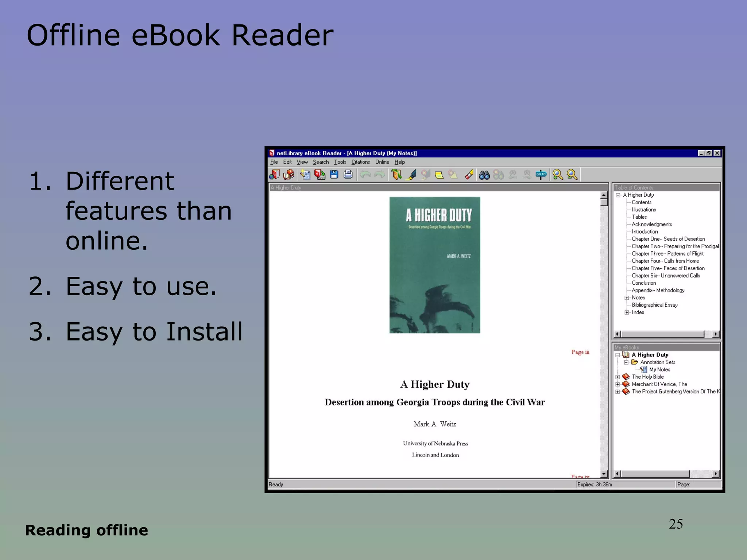Select the red and yellow eraser tool

coord(469,175)
